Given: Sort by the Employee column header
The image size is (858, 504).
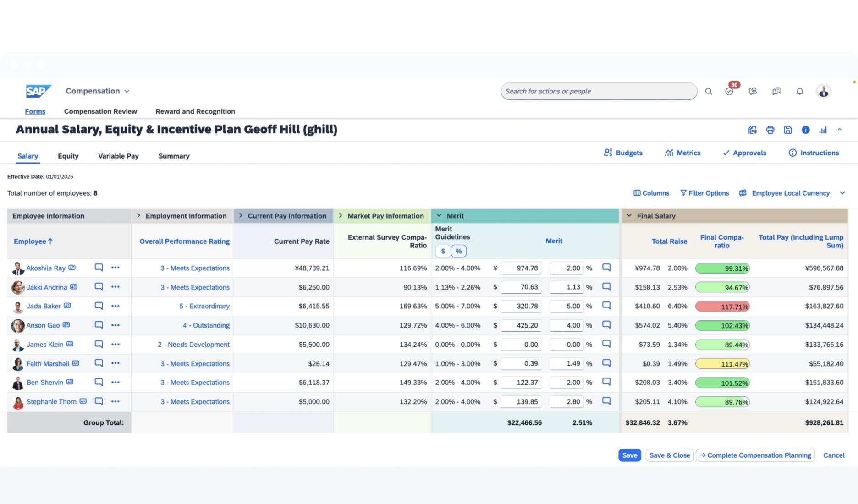Looking at the screenshot, I should click(33, 241).
